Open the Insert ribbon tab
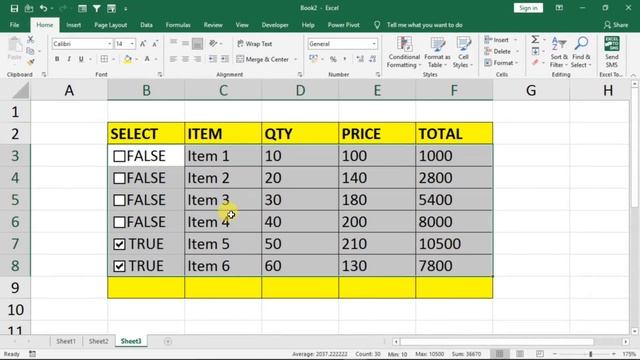Image resolution: width=640 pixels, height=360 pixels. click(73, 25)
